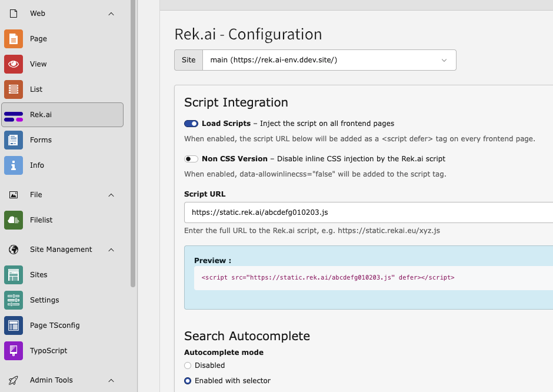Click the Script Integration heading
The image size is (553, 392).
coord(236,102)
